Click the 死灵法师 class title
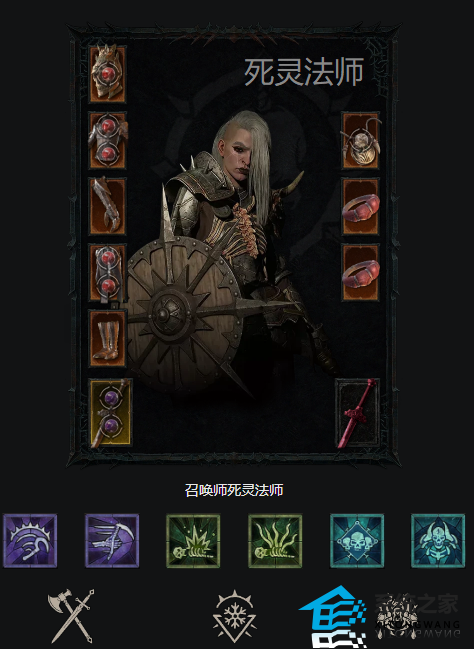 304,72
